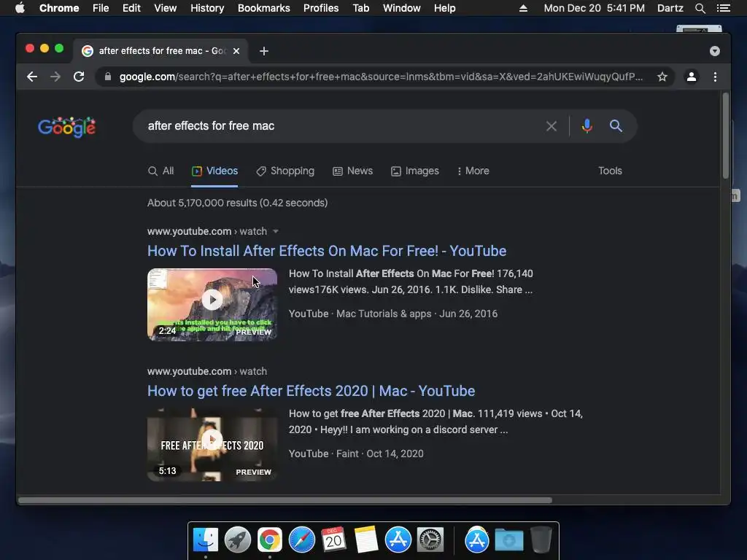Viewport: 747px width, 560px height.
Task: Expand the More search categories menu
Action: [x=473, y=171]
